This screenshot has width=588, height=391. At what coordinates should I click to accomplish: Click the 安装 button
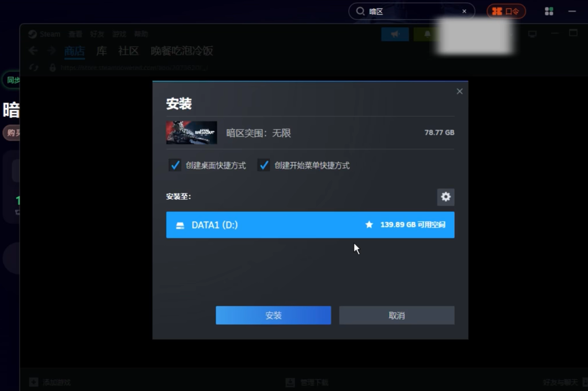point(273,316)
